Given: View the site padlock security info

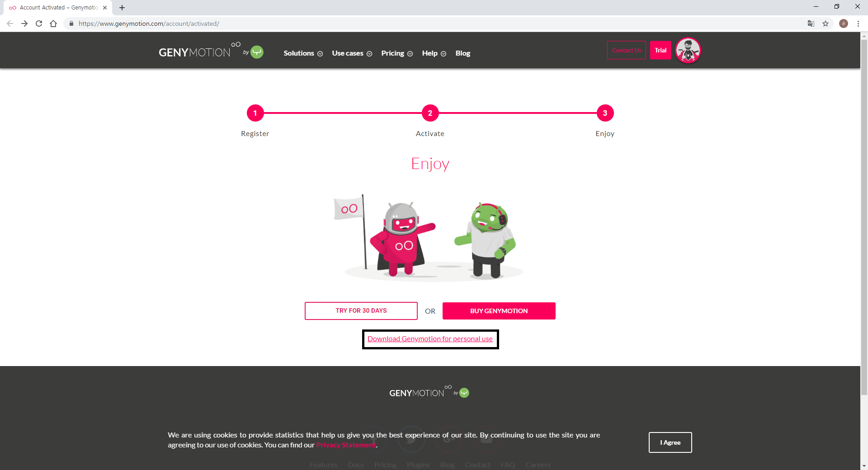Looking at the screenshot, I should 71,23.
